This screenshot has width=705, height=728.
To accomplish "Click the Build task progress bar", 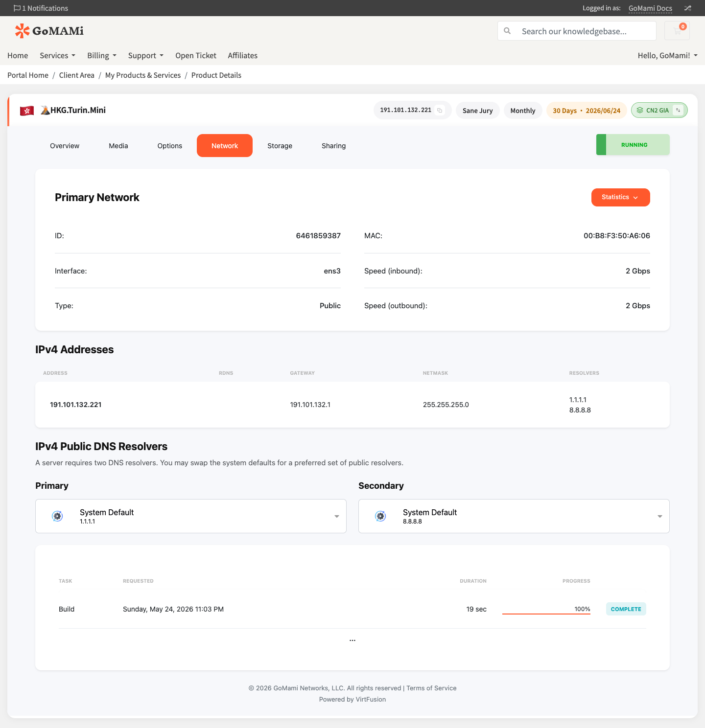I will [546, 614].
